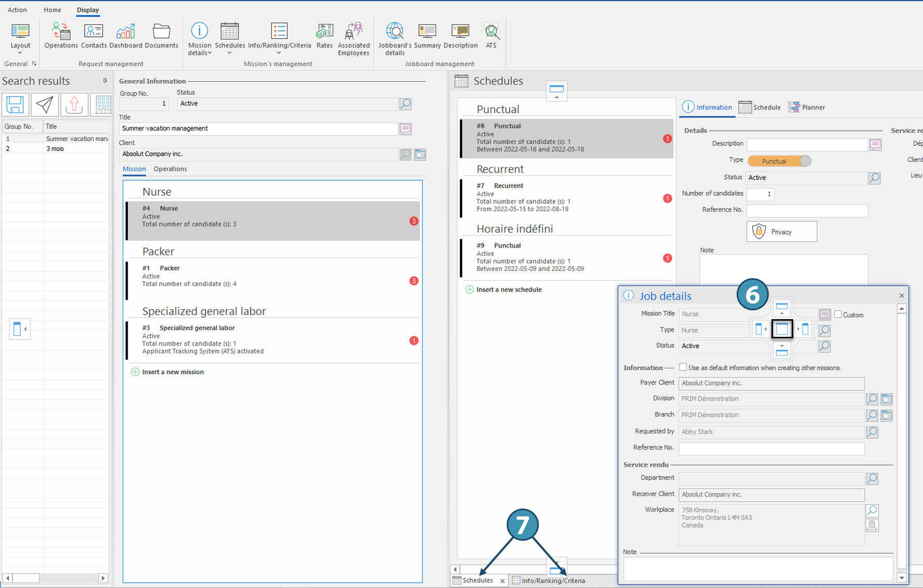Click Insert a new mission link
This screenshot has width=923, height=588.
(x=173, y=372)
